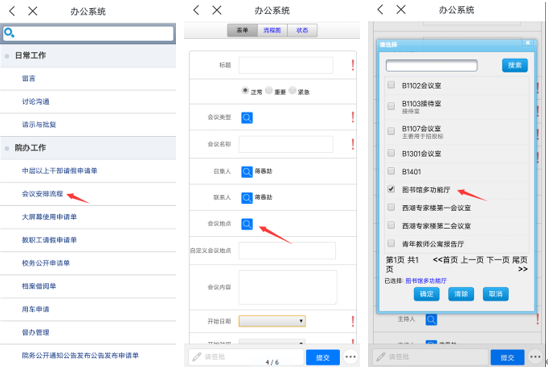The width and height of the screenshot is (548, 368).
Task: Click 提交 on the right screen
Action: (x=507, y=357)
